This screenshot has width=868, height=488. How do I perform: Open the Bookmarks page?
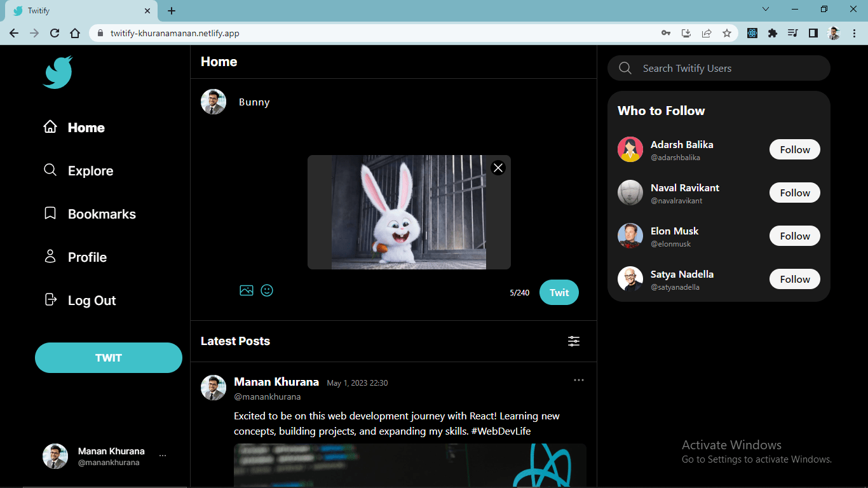point(90,214)
